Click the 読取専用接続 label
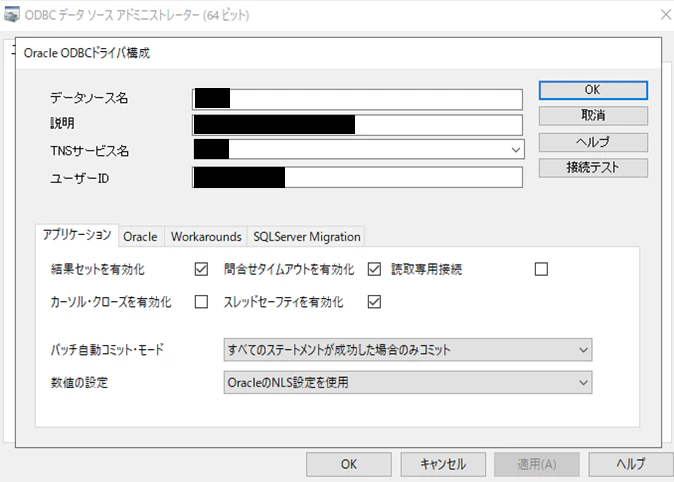 click(426, 270)
